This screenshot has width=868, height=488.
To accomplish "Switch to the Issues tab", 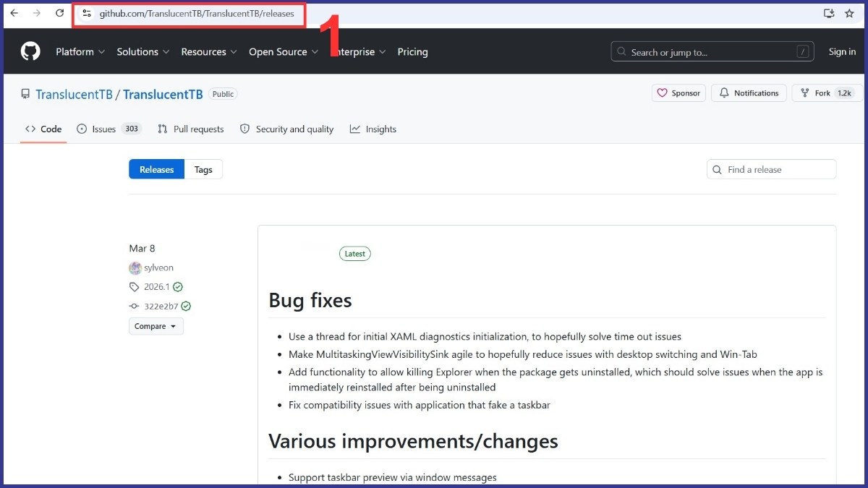I will pos(109,129).
